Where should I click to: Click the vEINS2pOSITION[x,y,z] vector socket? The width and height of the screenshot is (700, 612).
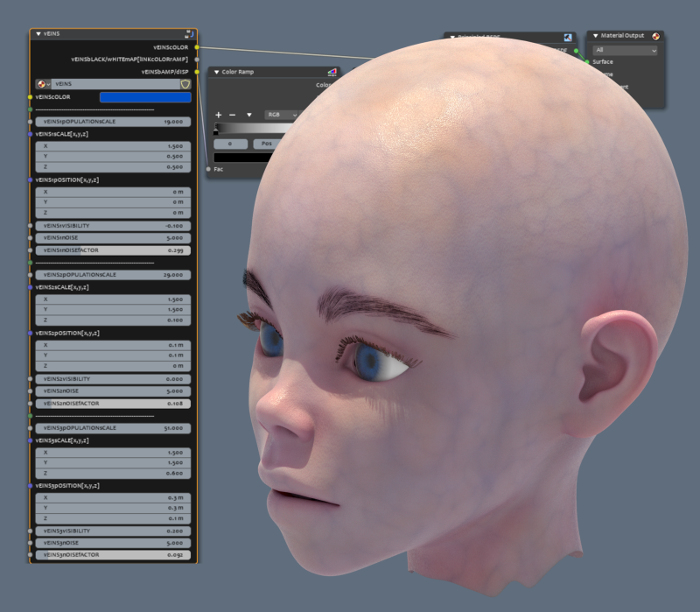[x=30, y=334]
